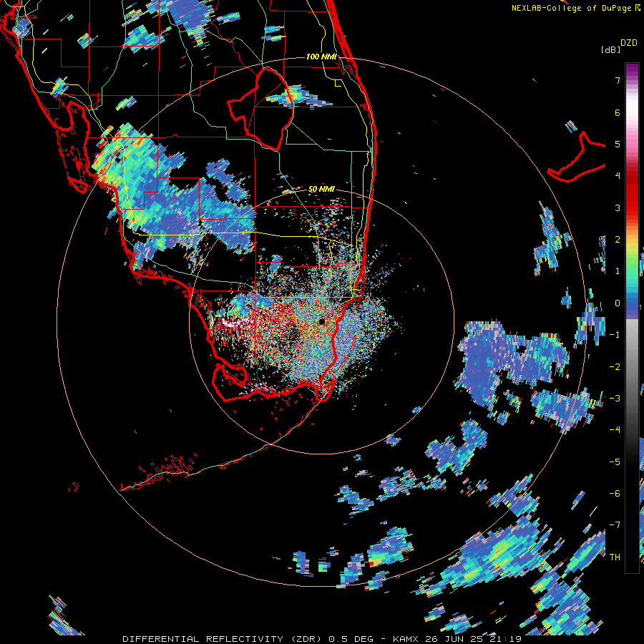
Task: Click the Differential Reflectivity product caption
Action: [x=322, y=639]
